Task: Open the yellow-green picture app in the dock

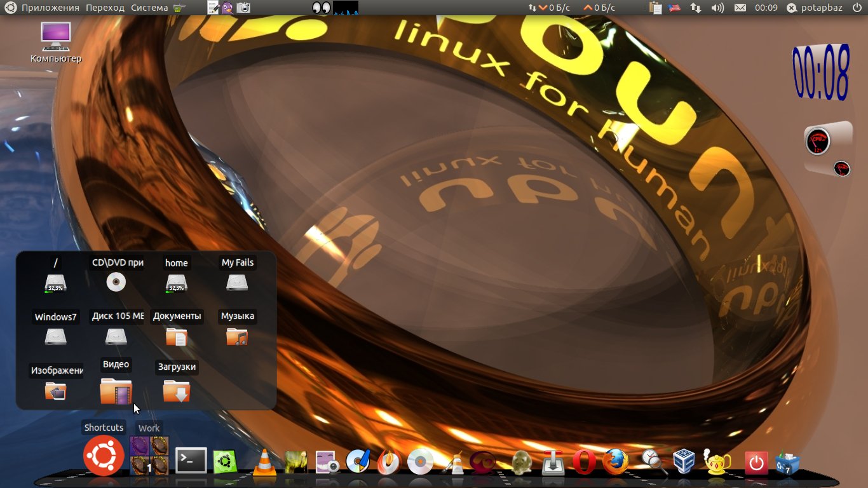Action: click(296, 462)
